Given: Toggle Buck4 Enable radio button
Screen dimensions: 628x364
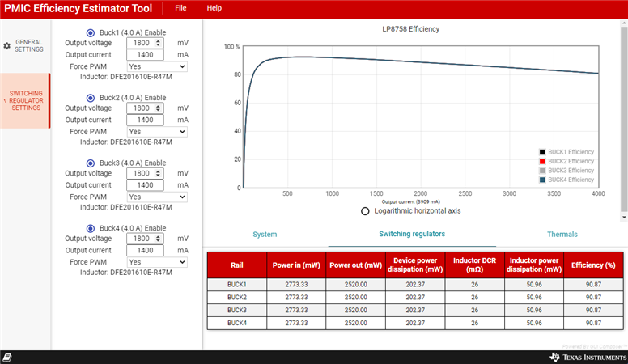Looking at the screenshot, I should pyautogui.click(x=91, y=228).
